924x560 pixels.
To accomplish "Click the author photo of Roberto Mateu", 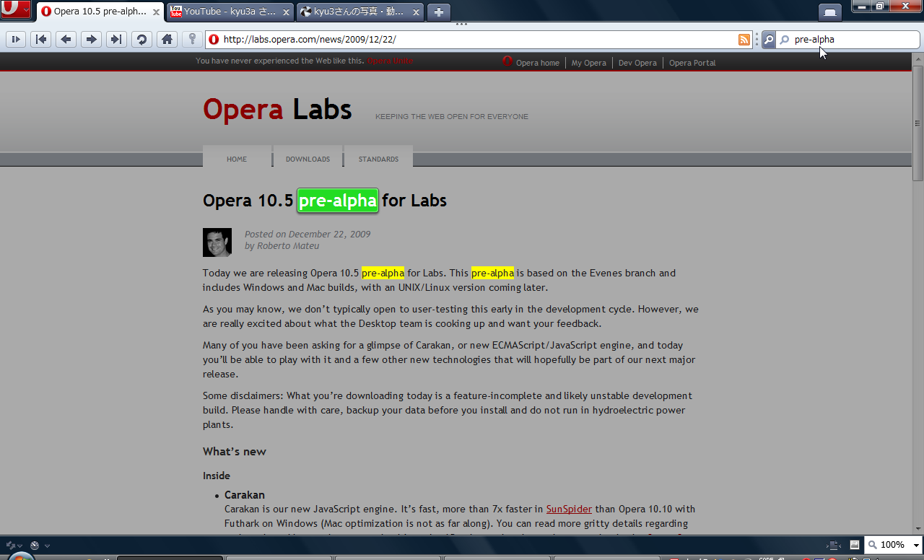I will [x=217, y=242].
